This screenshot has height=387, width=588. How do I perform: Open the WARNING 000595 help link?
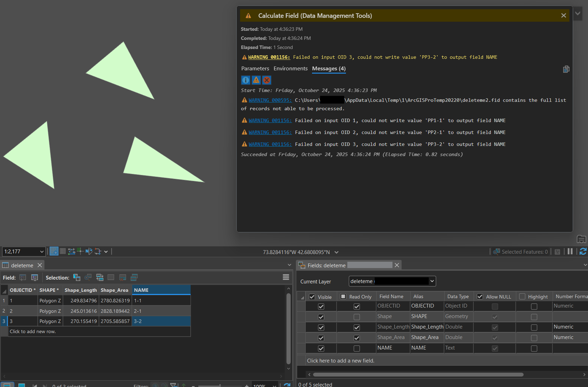pyautogui.click(x=270, y=100)
